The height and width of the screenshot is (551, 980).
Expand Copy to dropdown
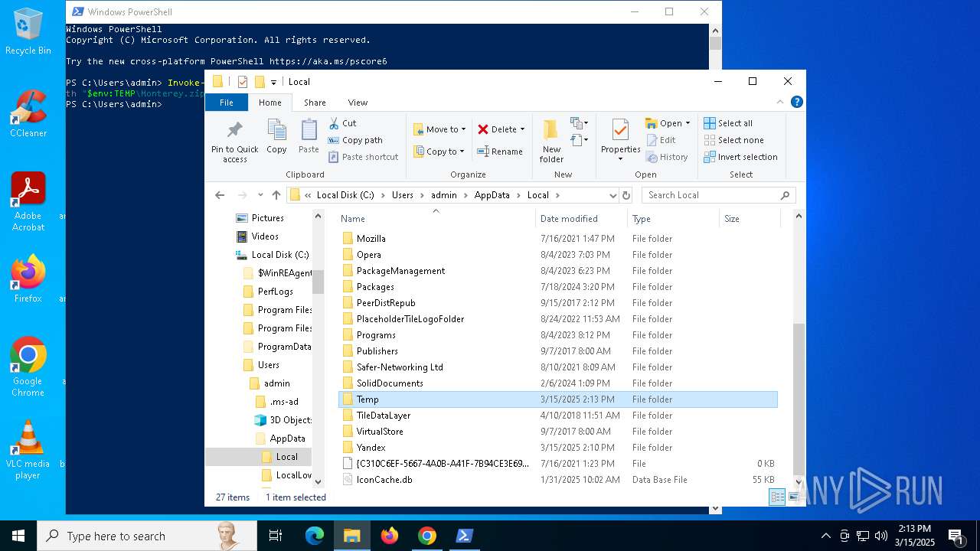[x=462, y=152]
